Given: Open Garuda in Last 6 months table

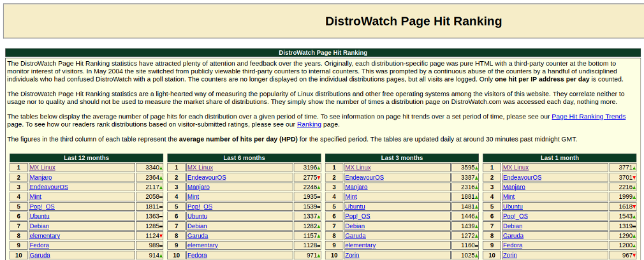Looking at the screenshot, I should click(x=198, y=236).
